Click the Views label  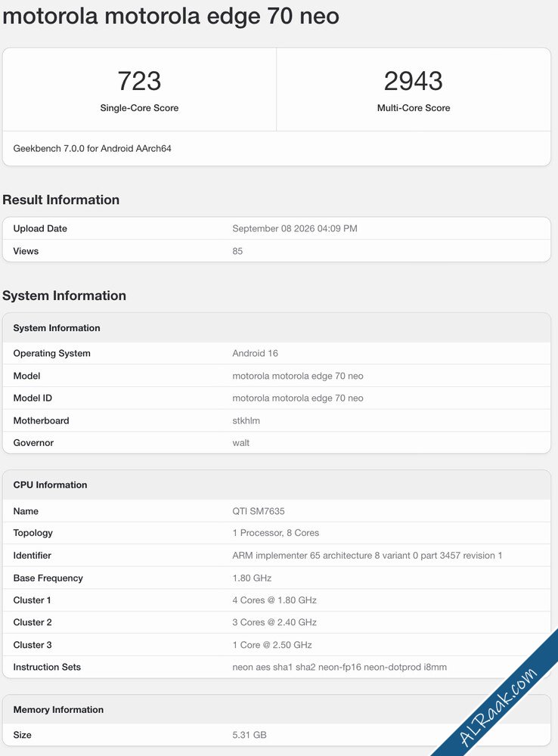[26, 251]
